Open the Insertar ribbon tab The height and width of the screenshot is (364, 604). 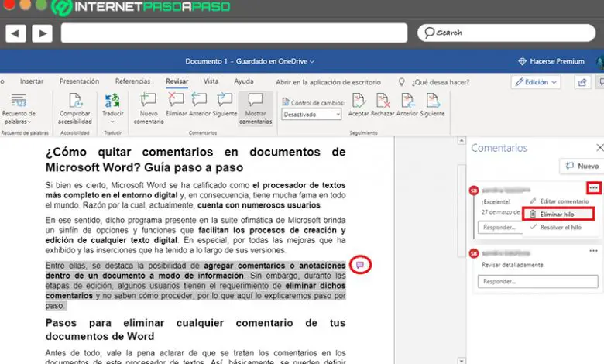(32, 81)
